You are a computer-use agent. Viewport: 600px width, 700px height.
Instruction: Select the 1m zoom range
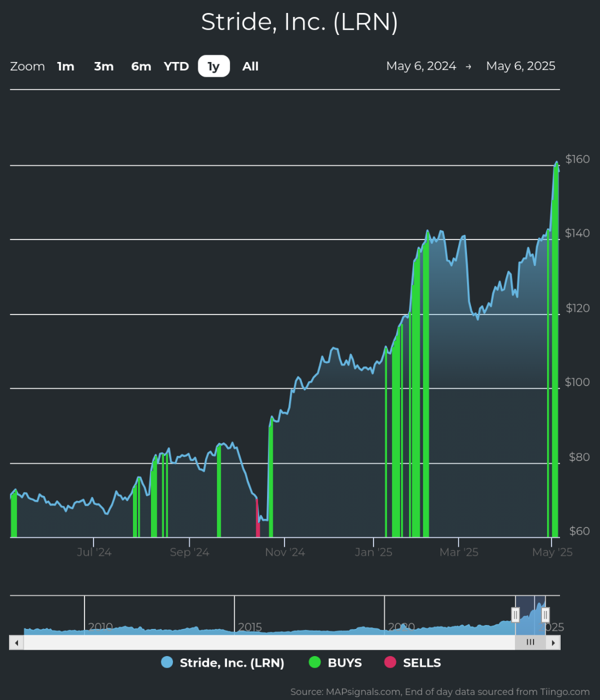click(66, 67)
